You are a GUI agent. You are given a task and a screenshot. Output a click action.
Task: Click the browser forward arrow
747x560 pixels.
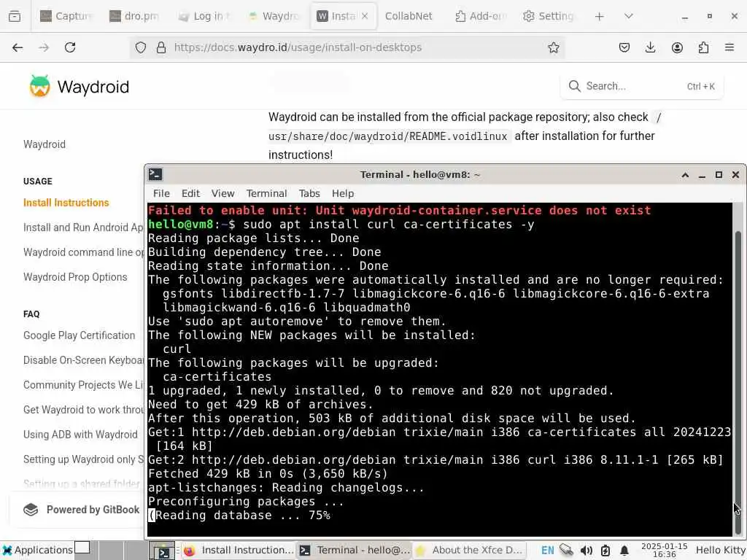tap(44, 47)
